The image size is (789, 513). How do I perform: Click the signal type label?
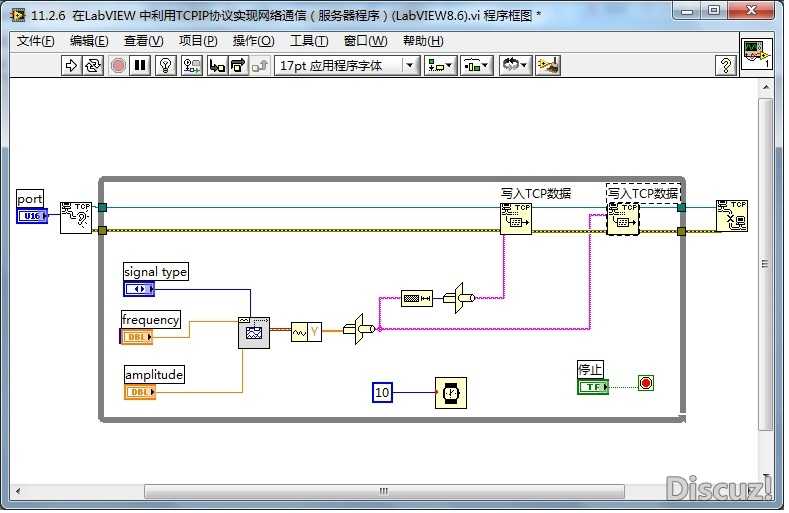155,272
